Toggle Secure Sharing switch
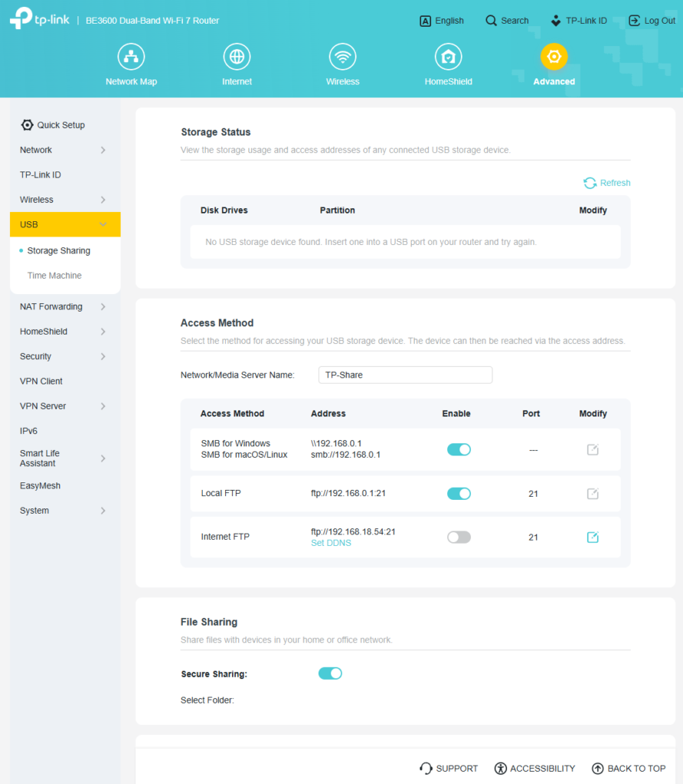This screenshot has height=784, width=683. click(330, 674)
